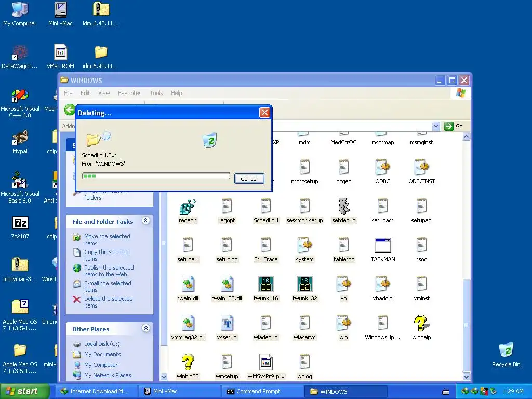The height and width of the screenshot is (399, 532).
Task: Open Local Disk (C:) link
Action: click(x=102, y=344)
